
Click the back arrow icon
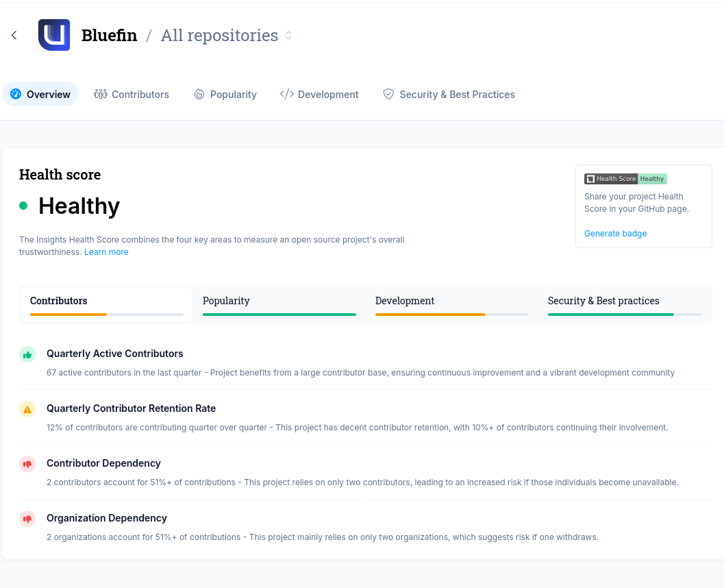coord(14,35)
